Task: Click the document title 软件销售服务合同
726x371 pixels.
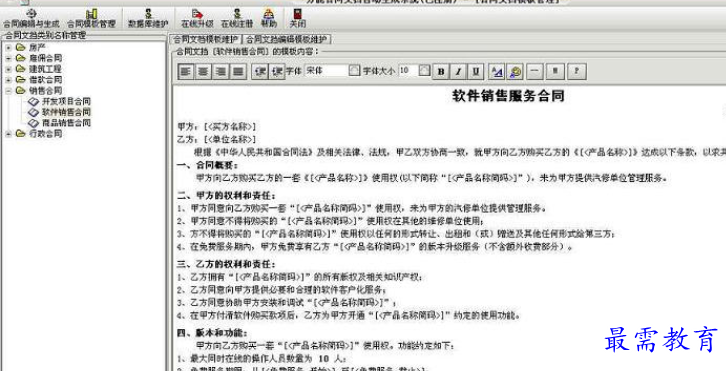Action: [x=508, y=96]
